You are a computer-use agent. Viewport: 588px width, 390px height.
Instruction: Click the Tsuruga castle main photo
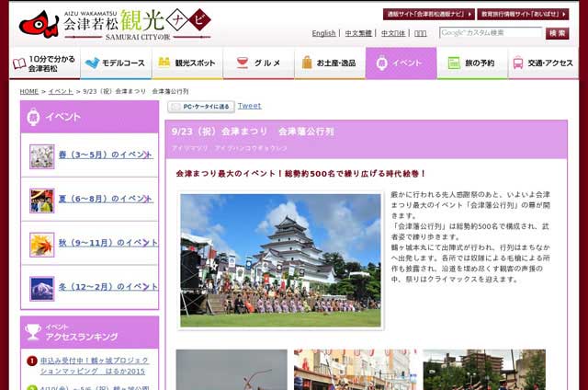(x=280, y=260)
